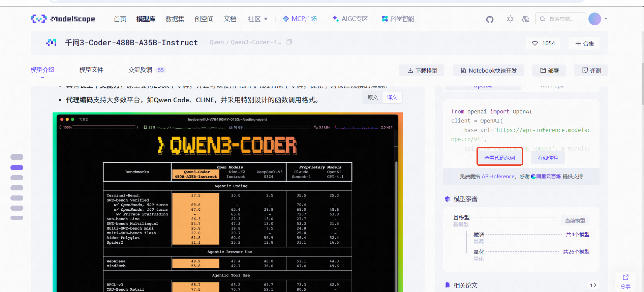Click the title 千问3-Coder-480B-A35B-Instruct
Screen dimensions: 644x292
(131, 43)
